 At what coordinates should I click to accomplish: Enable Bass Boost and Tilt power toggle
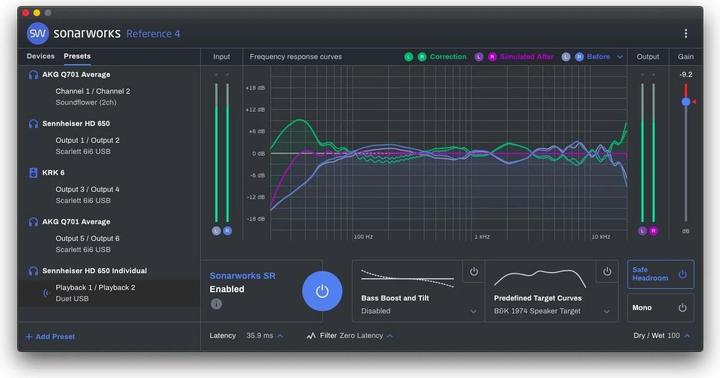473,272
